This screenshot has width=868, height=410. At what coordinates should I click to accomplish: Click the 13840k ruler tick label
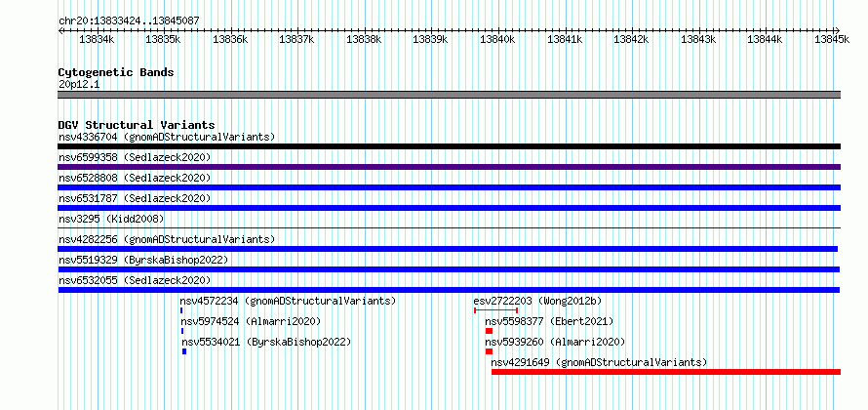point(498,39)
